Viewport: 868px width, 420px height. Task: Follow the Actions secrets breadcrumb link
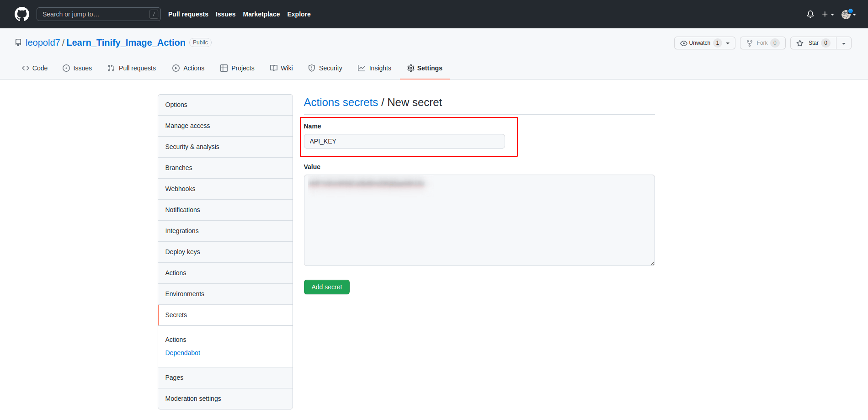point(341,102)
